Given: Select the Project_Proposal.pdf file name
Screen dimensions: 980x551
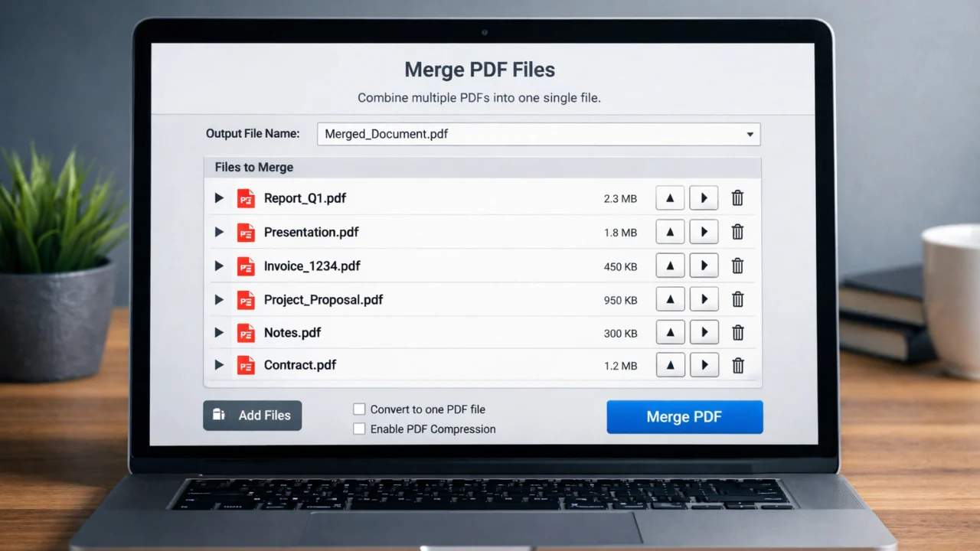Looking at the screenshot, I should 323,299.
